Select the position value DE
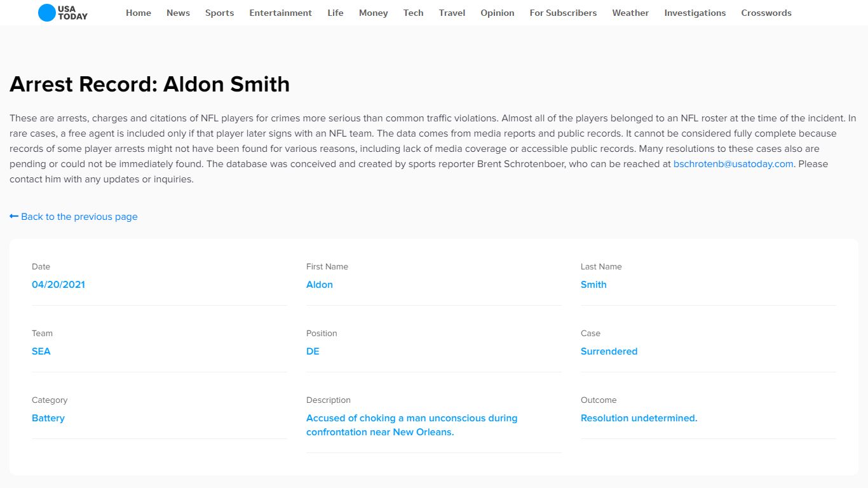Image resolution: width=868 pixels, height=488 pixels. pos(313,351)
